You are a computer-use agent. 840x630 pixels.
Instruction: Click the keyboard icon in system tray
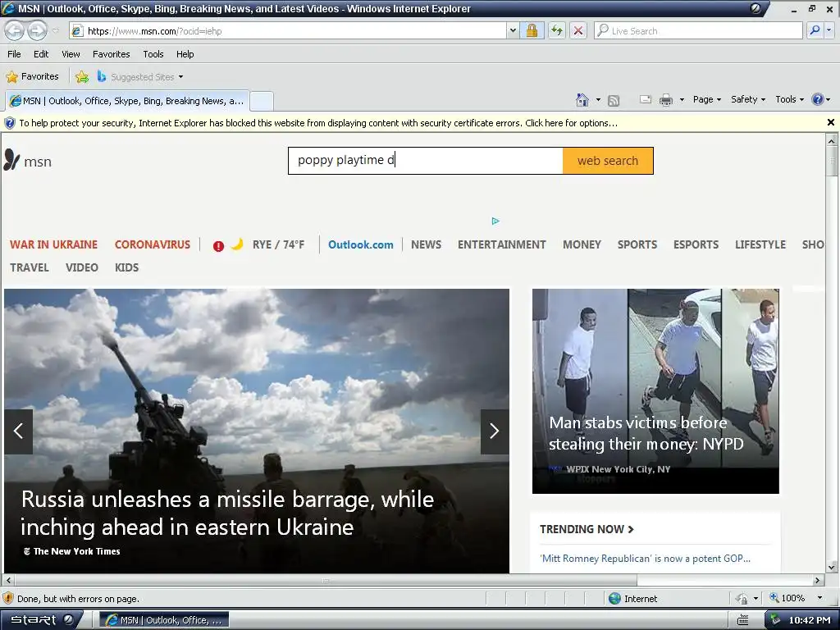[742, 620]
